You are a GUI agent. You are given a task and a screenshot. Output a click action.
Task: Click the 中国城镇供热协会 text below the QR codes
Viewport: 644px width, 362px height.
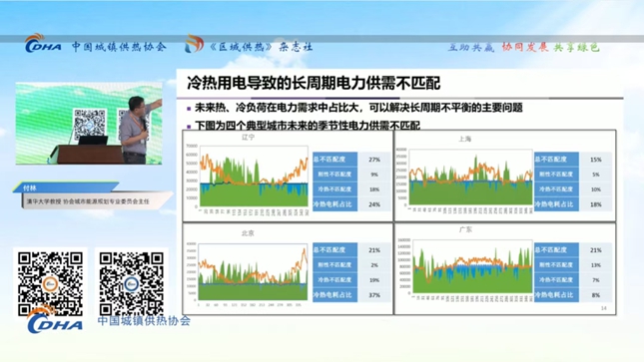pos(144,320)
